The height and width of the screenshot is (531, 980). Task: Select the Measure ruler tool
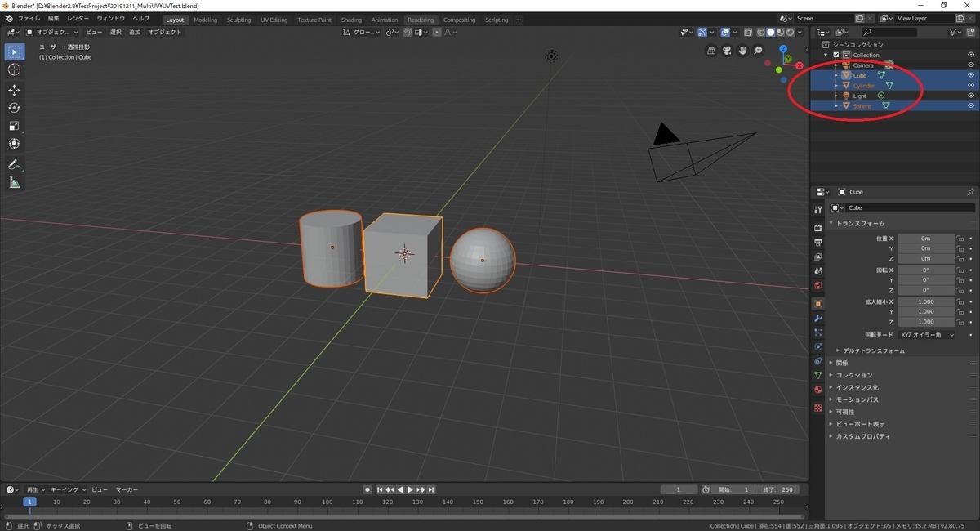[x=14, y=182]
